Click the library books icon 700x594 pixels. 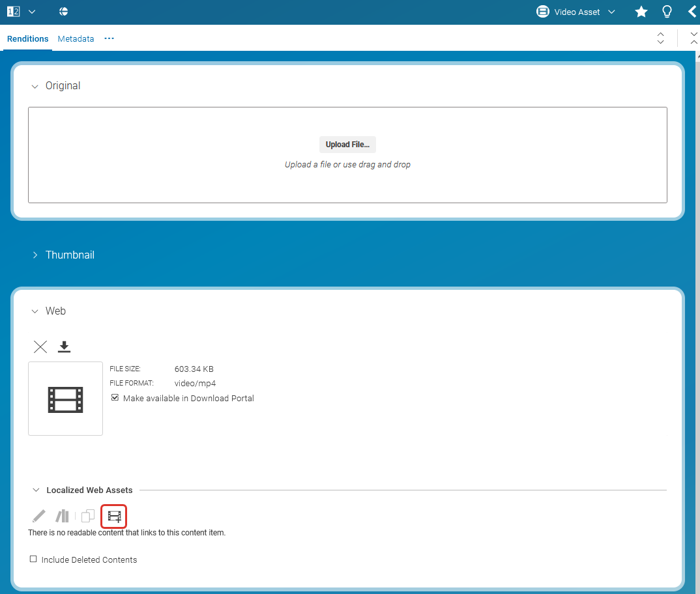click(x=63, y=516)
